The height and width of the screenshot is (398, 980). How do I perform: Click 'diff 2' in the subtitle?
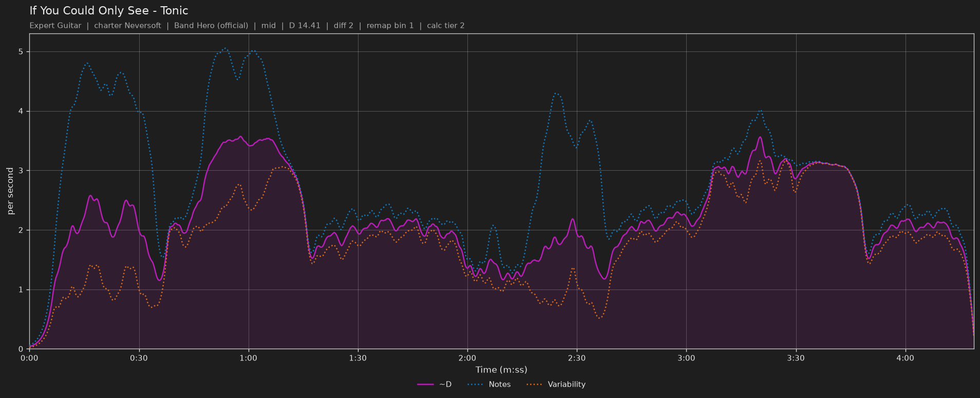(x=344, y=26)
